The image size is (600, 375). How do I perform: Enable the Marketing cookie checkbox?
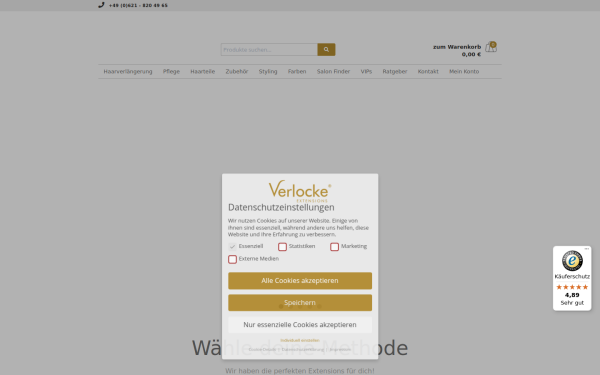[334, 247]
